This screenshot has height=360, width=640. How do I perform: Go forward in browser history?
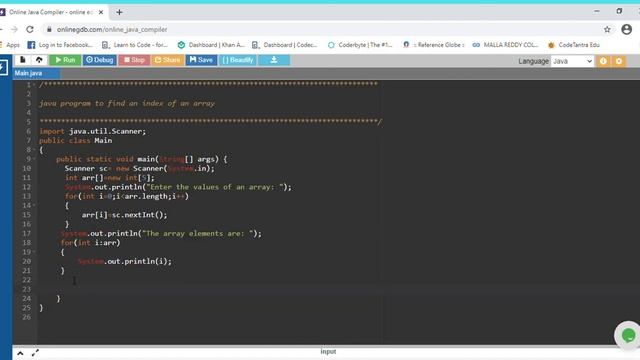click(14, 29)
